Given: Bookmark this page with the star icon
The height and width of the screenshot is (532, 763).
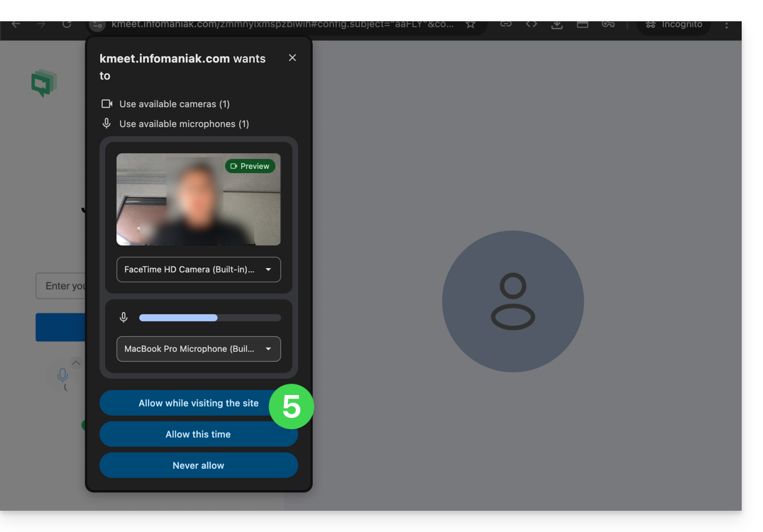Looking at the screenshot, I should (x=470, y=24).
